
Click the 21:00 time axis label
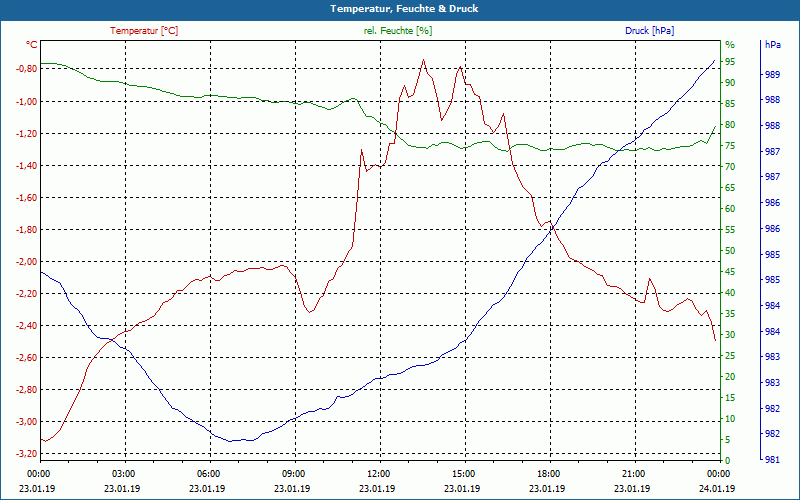635,474
